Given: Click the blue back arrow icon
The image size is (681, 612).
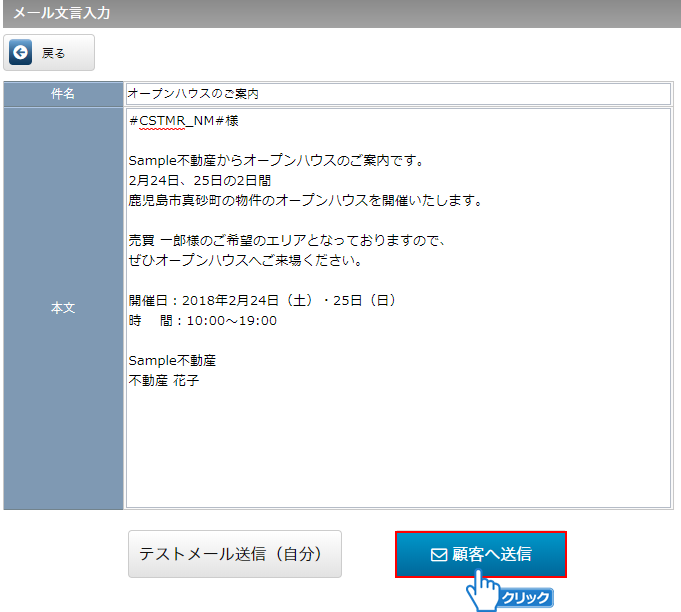Looking at the screenshot, I should pos(20,53).
